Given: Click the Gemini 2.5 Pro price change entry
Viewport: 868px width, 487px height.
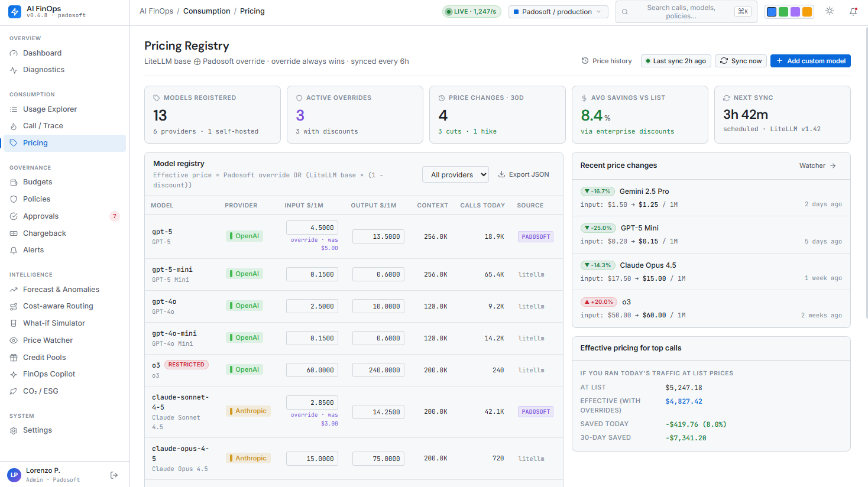Looking at the screenshot, I should [711, 198].
